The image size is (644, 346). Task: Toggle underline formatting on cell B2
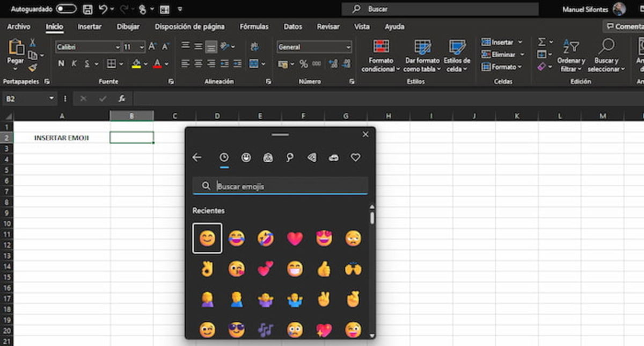click(x=87, y=63)
